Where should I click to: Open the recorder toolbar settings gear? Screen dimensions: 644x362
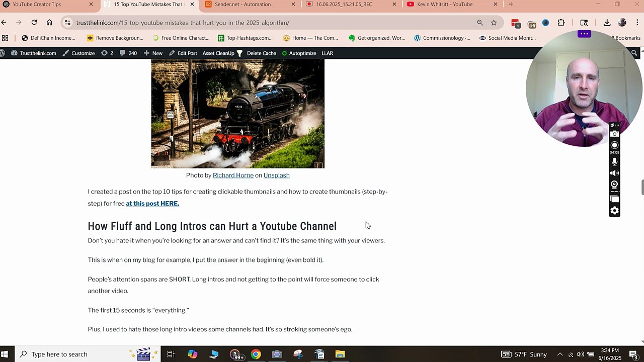[x=614, y=211]
